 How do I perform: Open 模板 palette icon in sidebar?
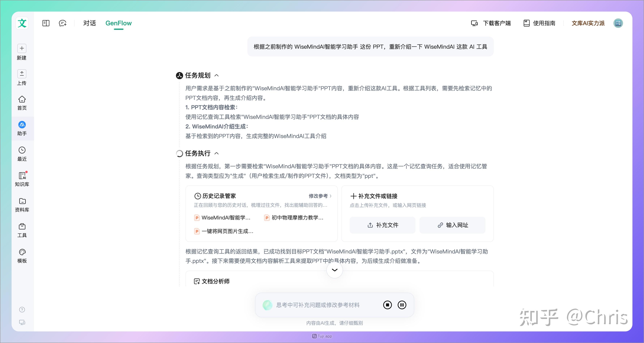pos(22,252)
